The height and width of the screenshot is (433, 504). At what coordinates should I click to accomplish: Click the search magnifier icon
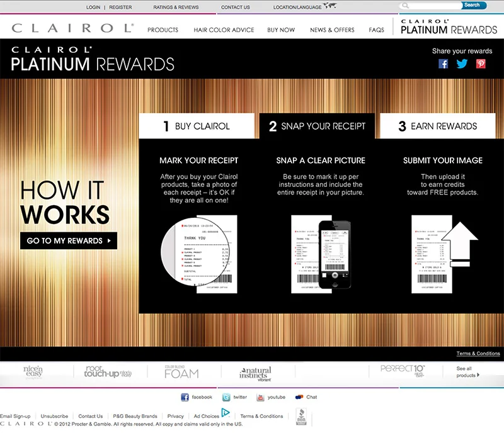[x=406, y=6]
